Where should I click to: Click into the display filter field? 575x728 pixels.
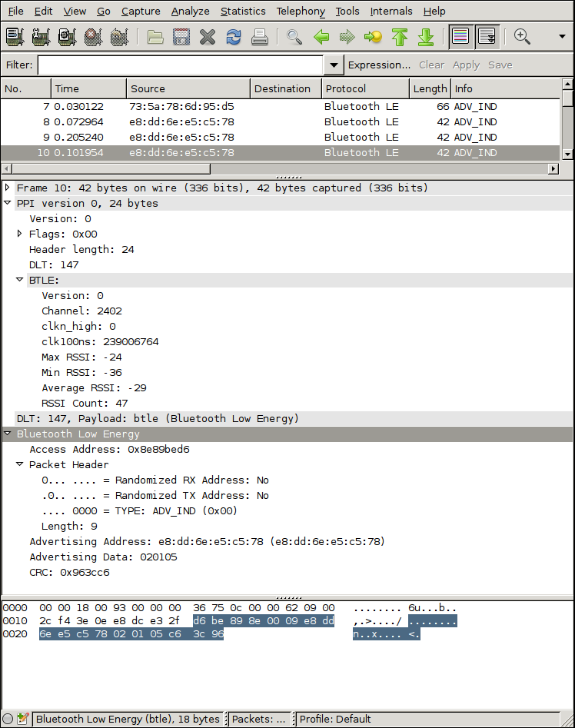(181, 65)
